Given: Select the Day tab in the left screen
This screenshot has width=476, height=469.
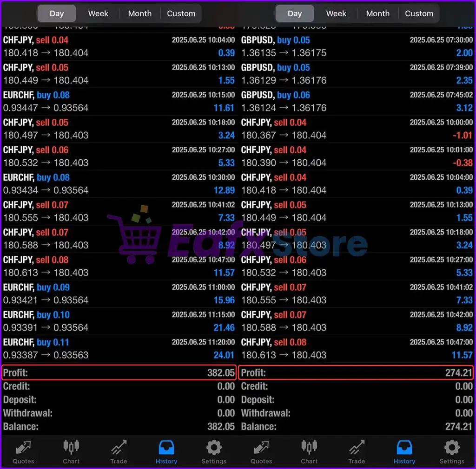Looking at the screenshot, I should click(x=57, y=13).
